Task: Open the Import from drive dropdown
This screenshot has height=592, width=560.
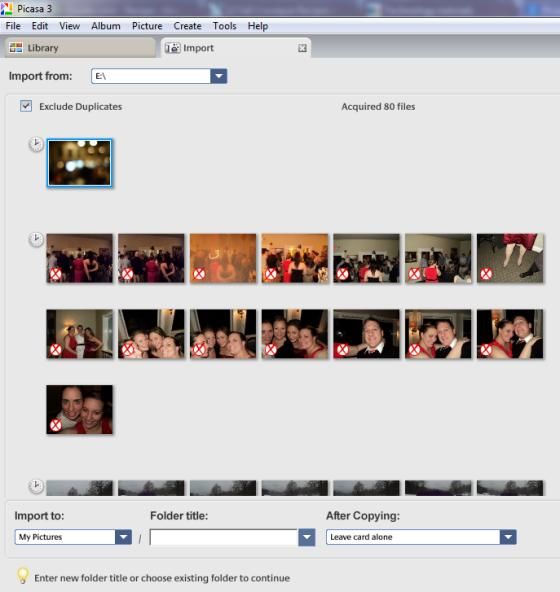Action: coord(218,76)
